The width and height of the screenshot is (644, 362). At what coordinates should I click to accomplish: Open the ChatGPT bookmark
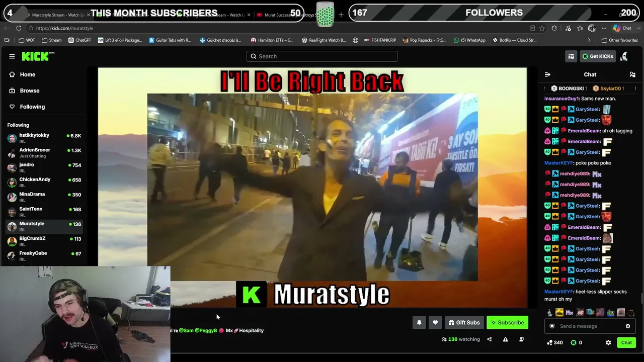pos(79,40)
